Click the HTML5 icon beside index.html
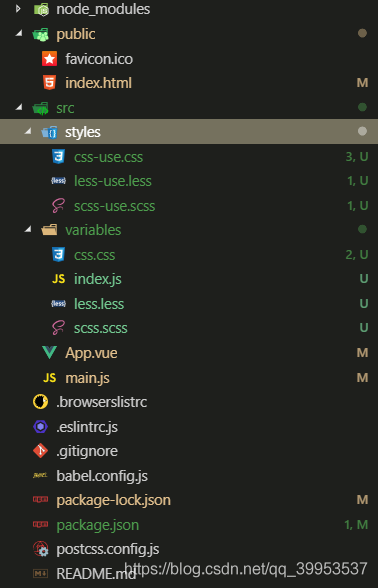This screenshot has width=378, height=588. [50, 82]
